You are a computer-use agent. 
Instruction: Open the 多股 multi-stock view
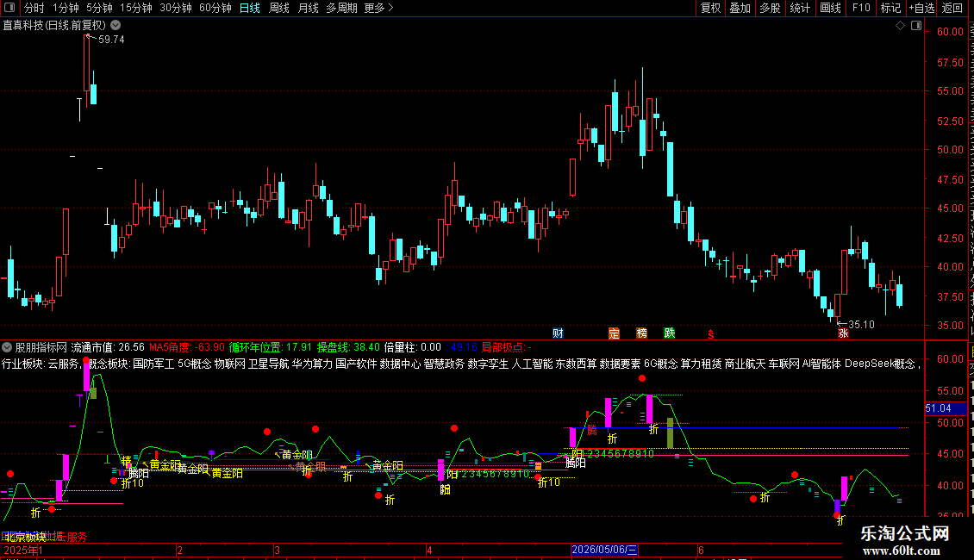tap(771, 8)
